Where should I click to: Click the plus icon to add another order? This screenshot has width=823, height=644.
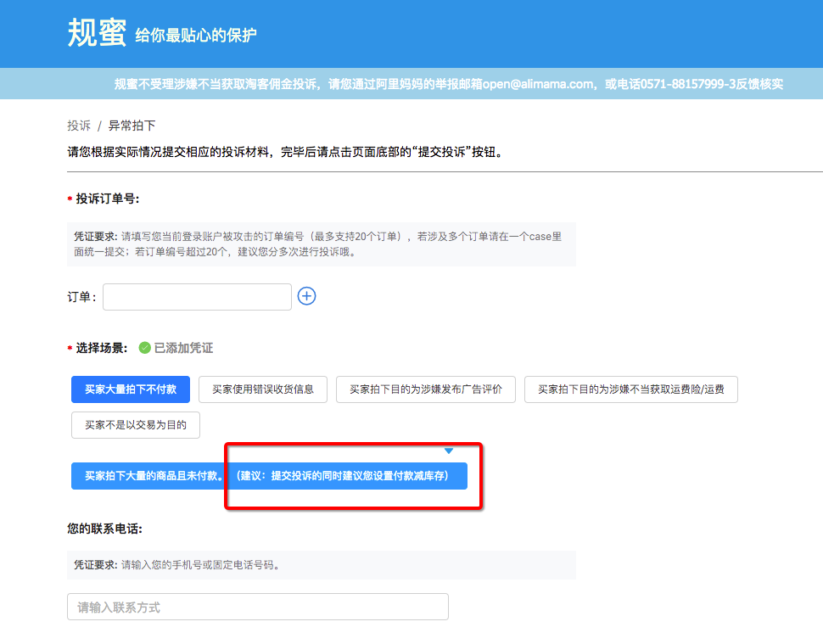coord(306,296)
